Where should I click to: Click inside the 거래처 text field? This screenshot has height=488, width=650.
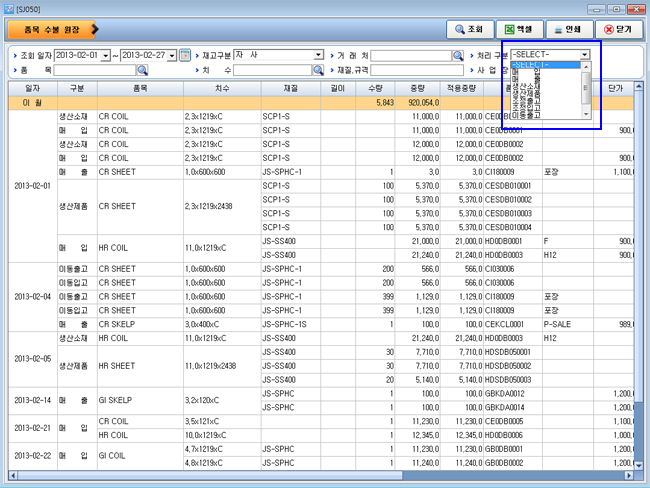[411, 56]
